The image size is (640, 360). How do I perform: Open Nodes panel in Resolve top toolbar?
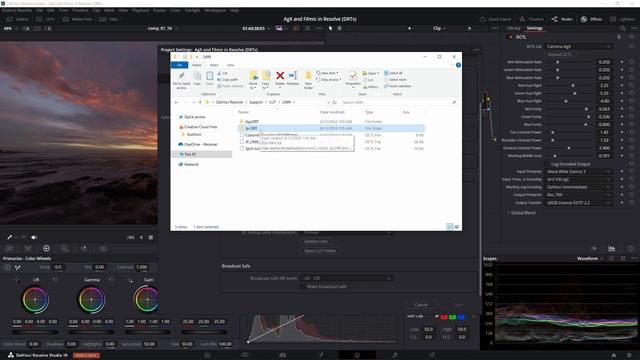tap(562, 19)
